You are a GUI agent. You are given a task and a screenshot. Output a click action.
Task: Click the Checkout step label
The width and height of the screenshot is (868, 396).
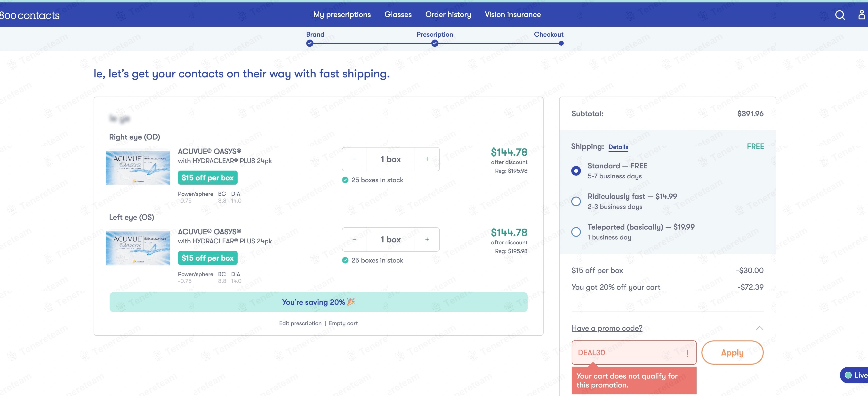(549, 34)
